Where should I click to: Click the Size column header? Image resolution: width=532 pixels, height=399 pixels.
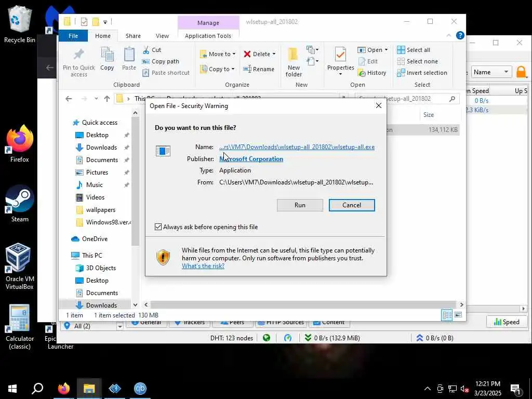pyautogui.click(x=429, y=115)
